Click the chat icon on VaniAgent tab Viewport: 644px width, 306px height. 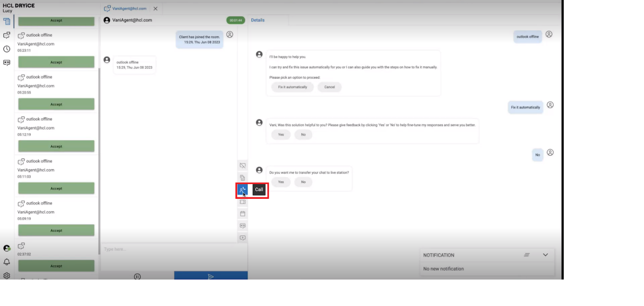[x=107, y=9]
